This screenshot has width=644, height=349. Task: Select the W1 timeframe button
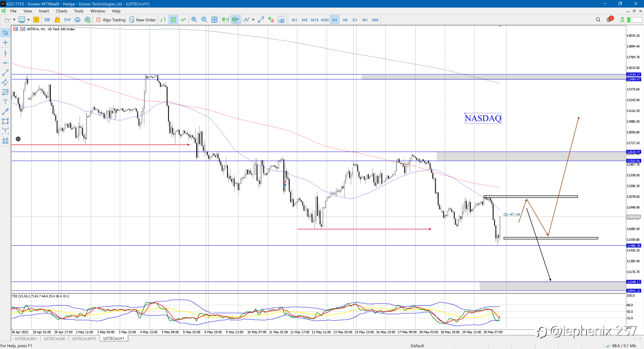coord(365,20)
